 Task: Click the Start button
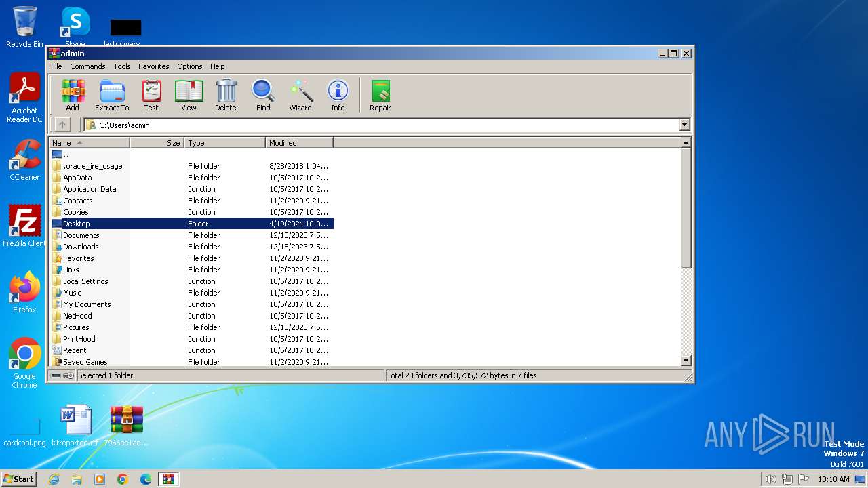[19, 479]
